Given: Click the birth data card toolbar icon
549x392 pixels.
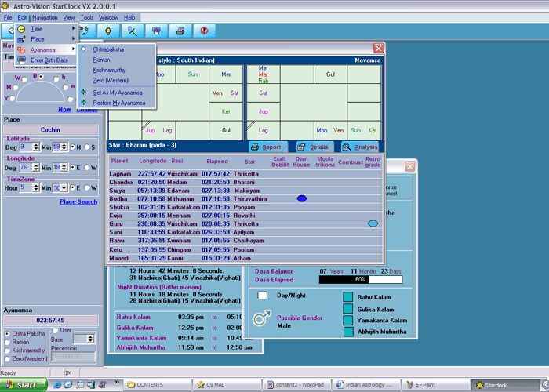Looking at the screenshot, I should [156, 31].
